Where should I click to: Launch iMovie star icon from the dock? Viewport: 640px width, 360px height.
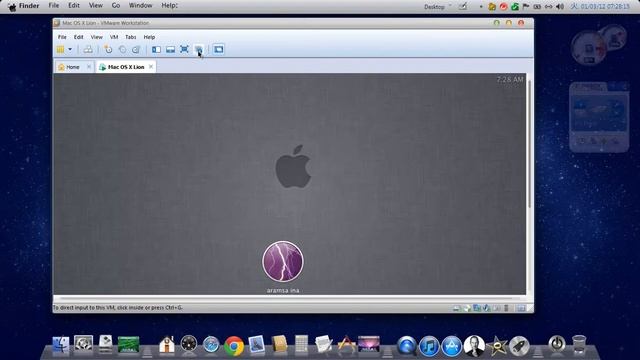click(497, 346)
